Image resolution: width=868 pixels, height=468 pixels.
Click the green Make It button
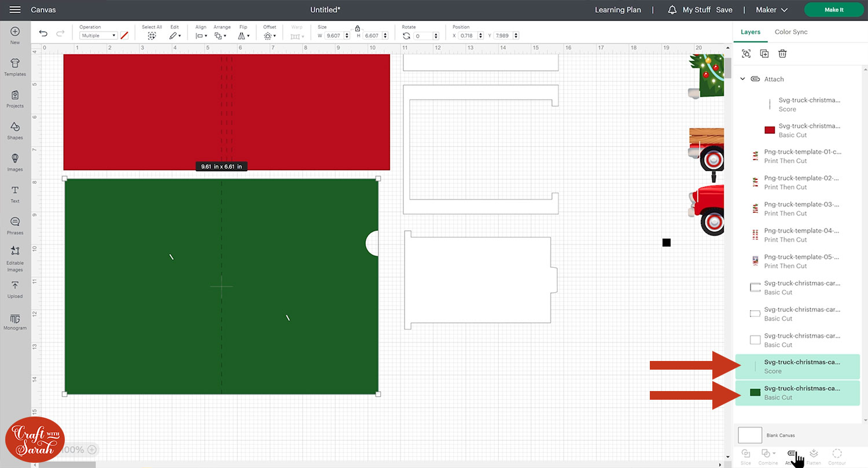[833, 10]
